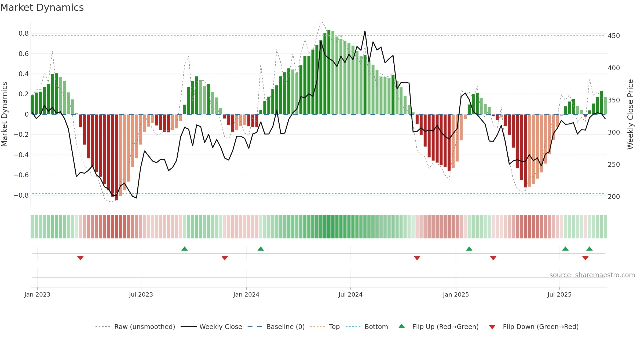Select the last green flip-up marker
Screen dimensions: 644x362
tap(590, 249)
